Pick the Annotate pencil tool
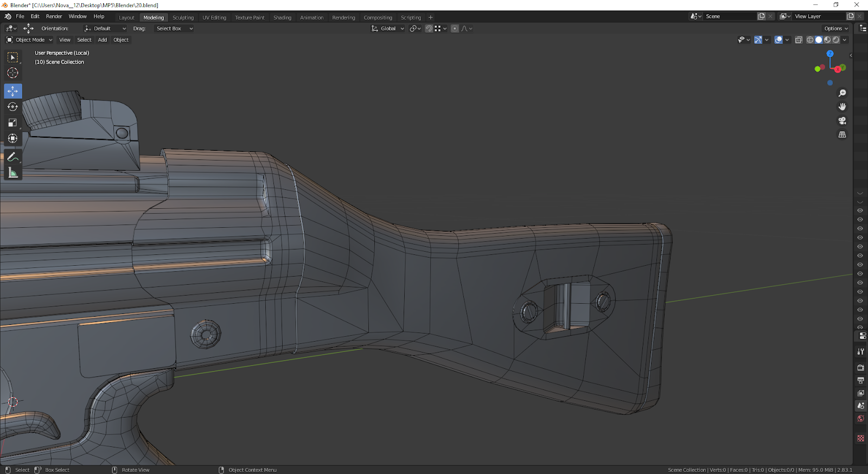The height and width of the screenshot is (474, 868). (x=13, y=157)
